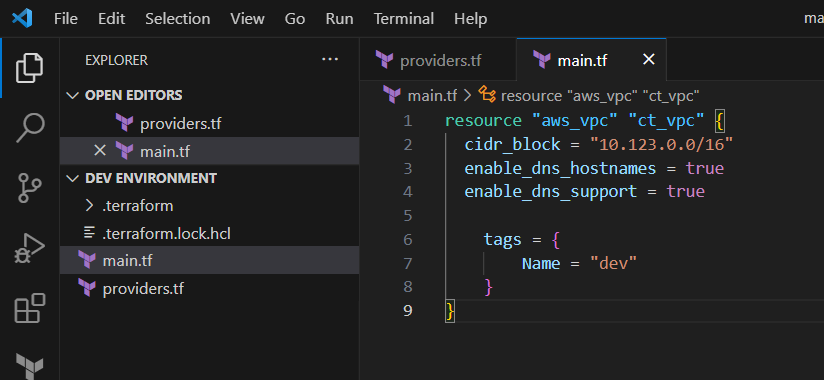Open the Run and Debug icon
824x380 pixels.
(x=29, y=248)
